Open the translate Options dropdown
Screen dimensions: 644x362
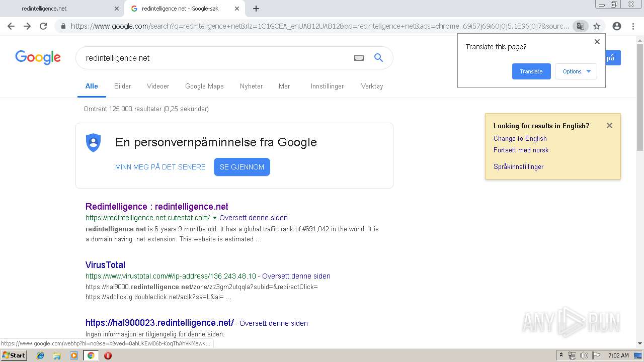click(576, 71)
